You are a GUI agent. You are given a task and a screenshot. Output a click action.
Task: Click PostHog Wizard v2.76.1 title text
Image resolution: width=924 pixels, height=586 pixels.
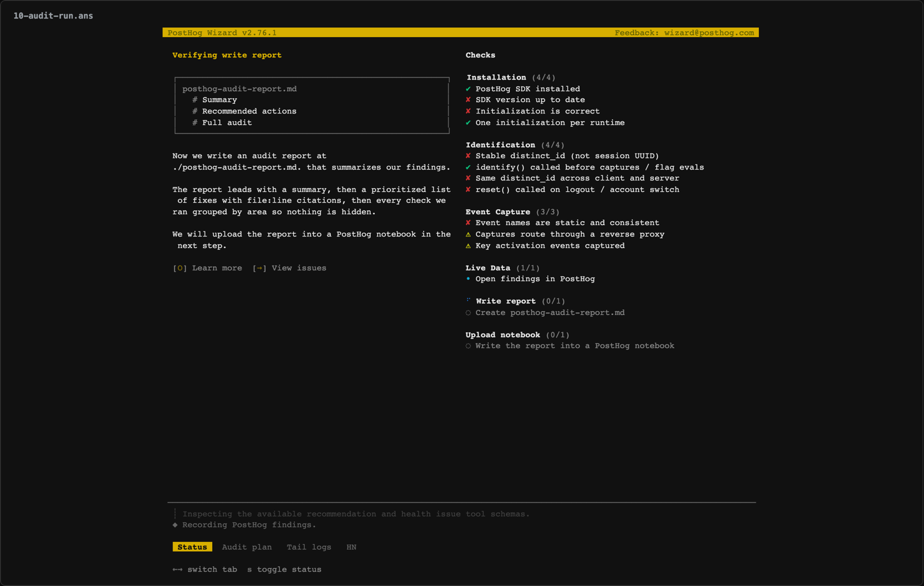pos(222,33)
